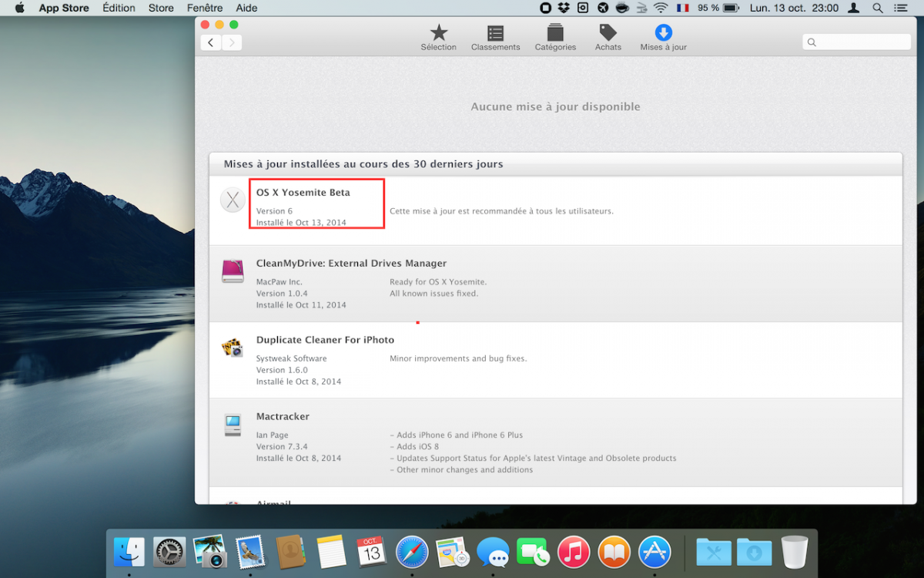Open iPhoto from the Dock
The width and height of the screenshot is (924, 578).
[209, 552]
